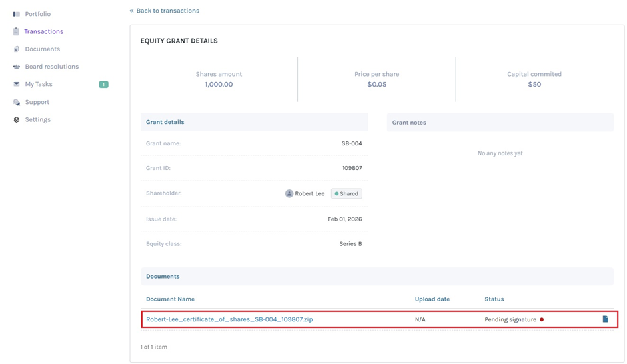627x364 pixels.
Task: Click the My Tasks notification badge
Action: 103,85
